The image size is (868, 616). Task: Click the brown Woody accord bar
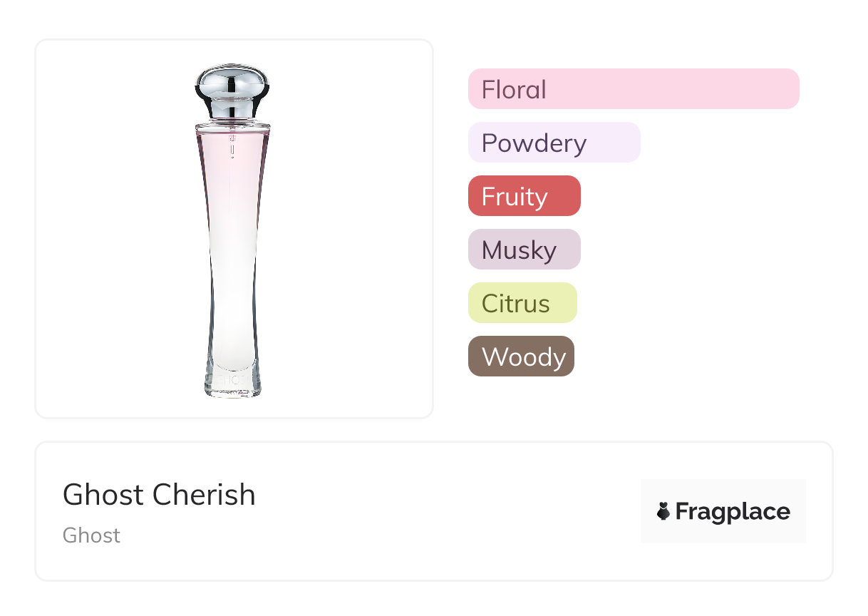click(x=521, y=356)
